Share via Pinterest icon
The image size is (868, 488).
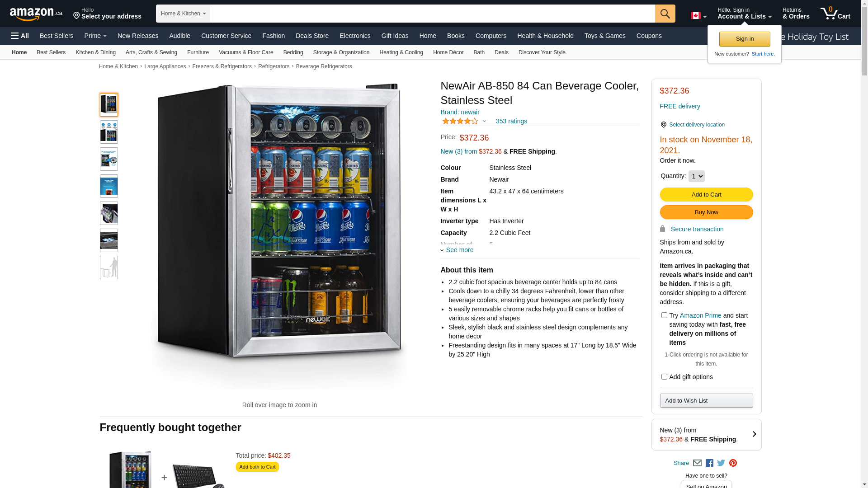click(x=733, y=463)
